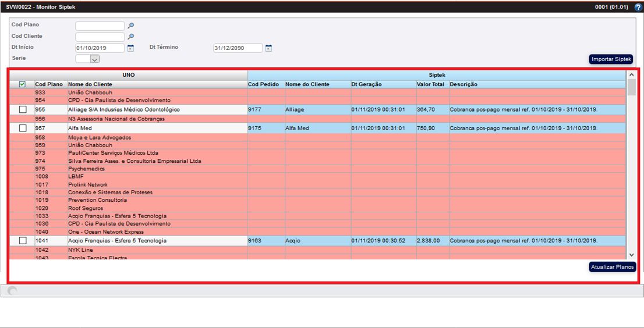Toggle the select-all header checkbox

23,84
